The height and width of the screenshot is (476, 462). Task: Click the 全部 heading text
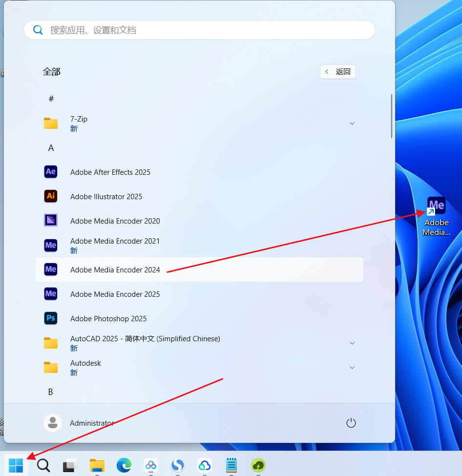click(52, 72)
